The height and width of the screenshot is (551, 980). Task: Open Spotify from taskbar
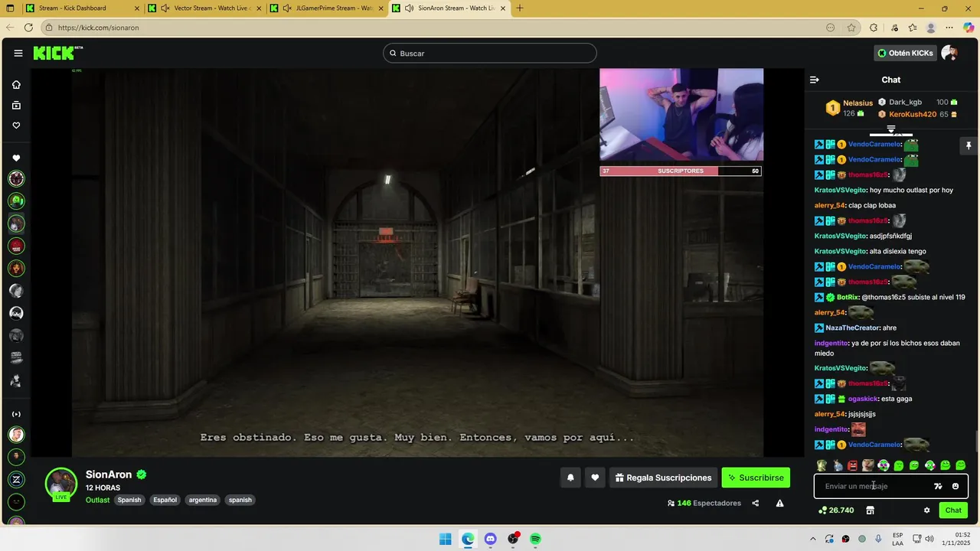pyautogui.click(x=535, y=539)
